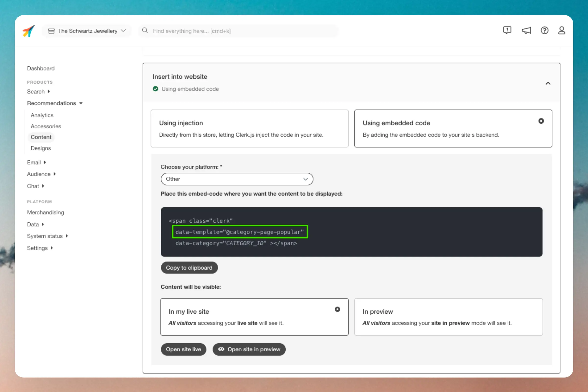Screen dimensions: 588x392
Task: Click the Clerk logo/rocket icon
Action: (x=28, y=31)
